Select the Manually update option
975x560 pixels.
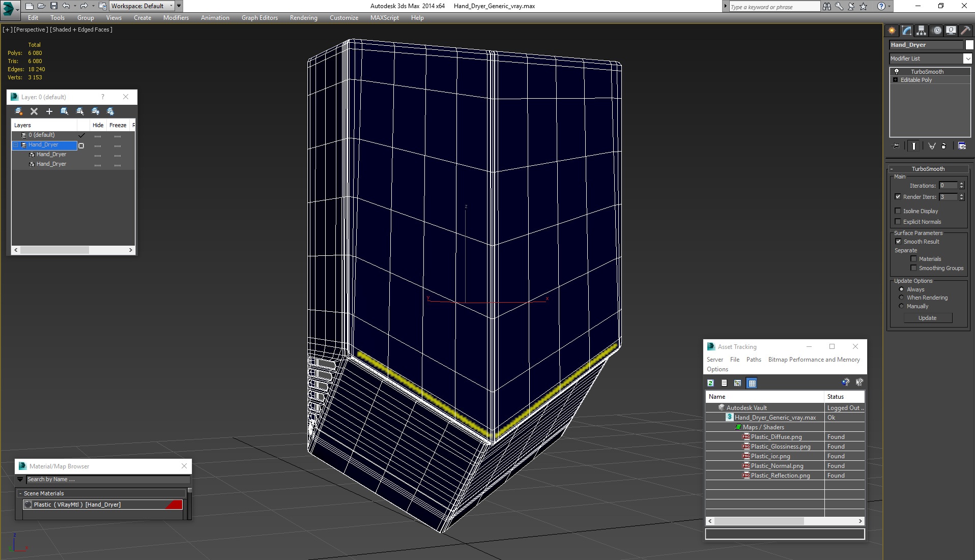(x=901, y=306)
